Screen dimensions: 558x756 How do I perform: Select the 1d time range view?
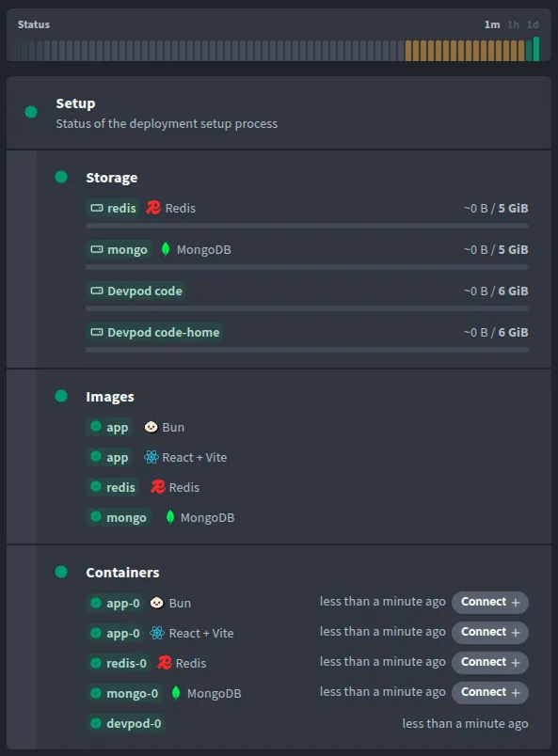(x=533, y=24)
